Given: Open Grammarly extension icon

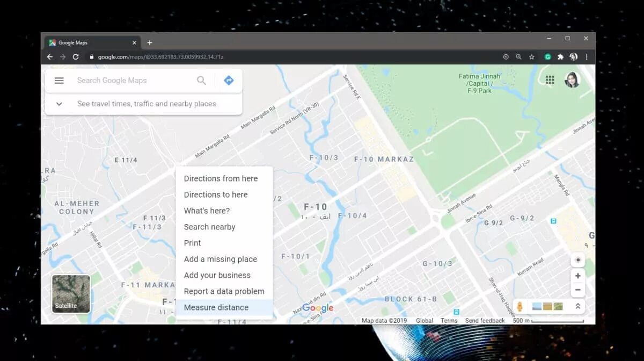Looking at the screenshot, I should tap(548, 57).
